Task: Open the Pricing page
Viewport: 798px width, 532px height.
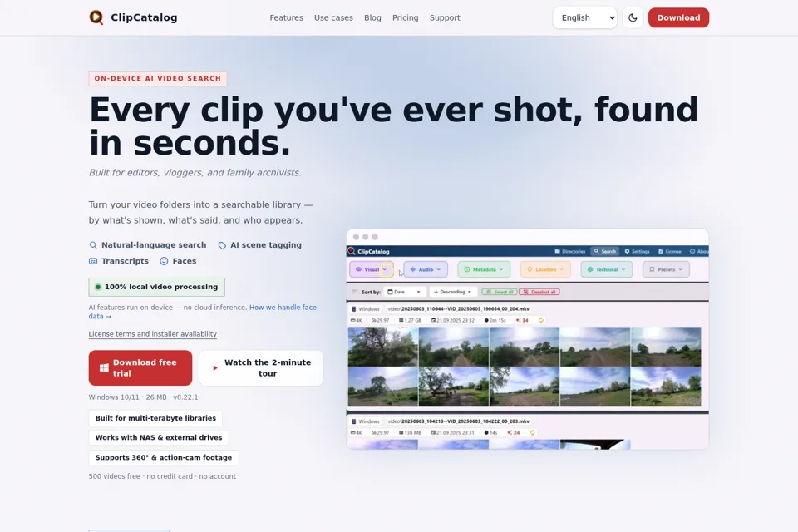Action: (405, 17)
